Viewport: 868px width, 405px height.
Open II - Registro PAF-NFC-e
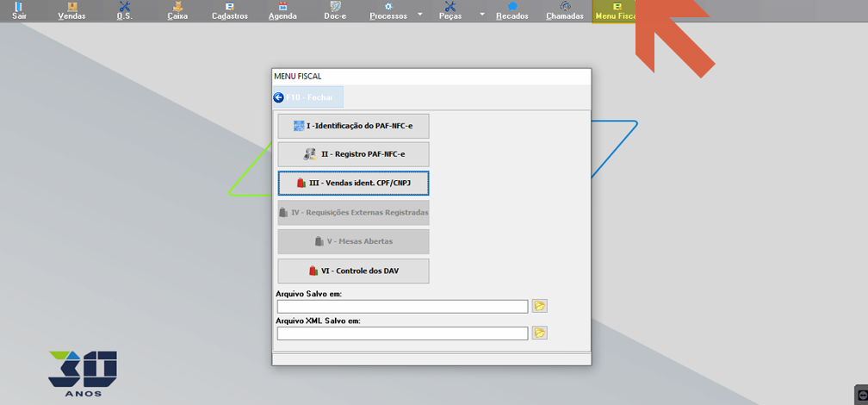[x=353, y=154]
